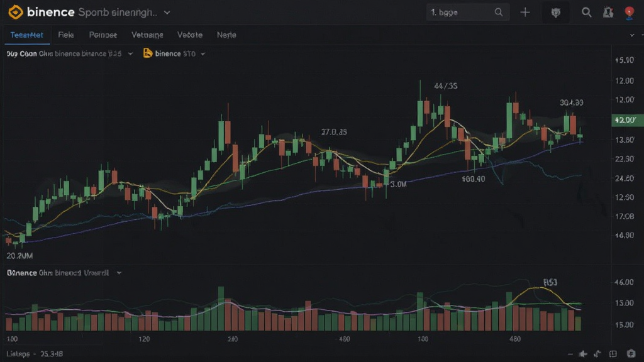Click the large search magnifier icon

[x=587, y=13]
